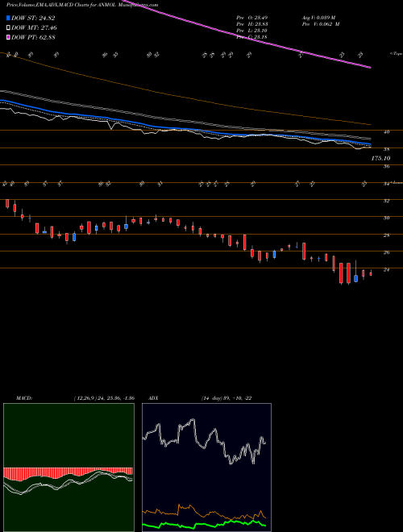The height and width of the screenshot is (532, 403).
Task: Click the 28 price axis label
Action: click(x=386, y=235)
